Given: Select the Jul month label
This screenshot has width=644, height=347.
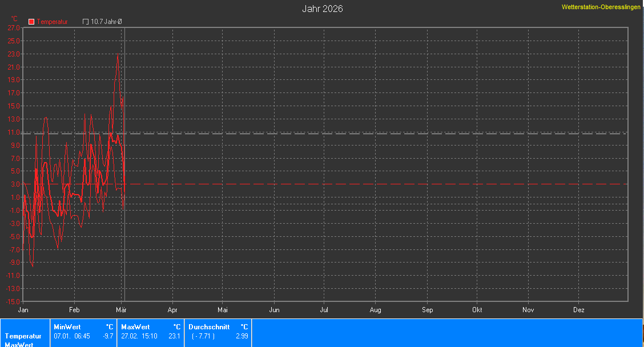Looking at the screenshot, I should (324, 310).
